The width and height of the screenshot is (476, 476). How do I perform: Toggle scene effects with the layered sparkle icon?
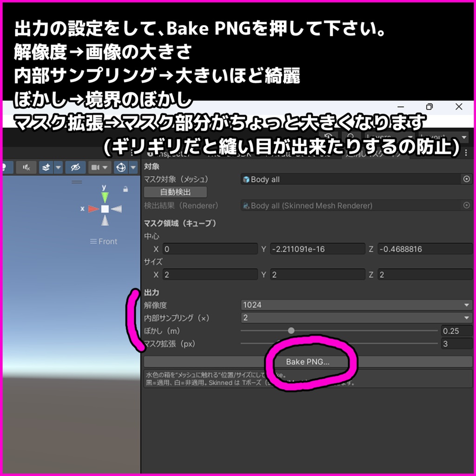pyautogui.click(x=46, y=167)
